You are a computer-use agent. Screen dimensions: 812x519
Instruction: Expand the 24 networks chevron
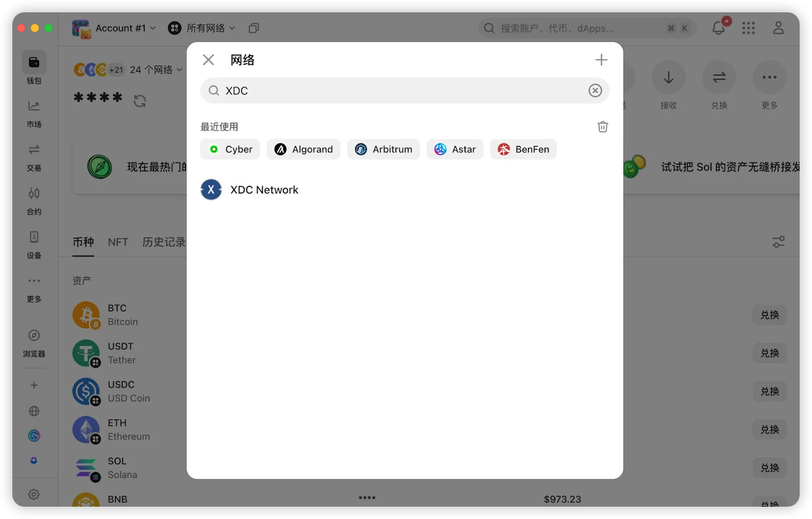point(179,70)
